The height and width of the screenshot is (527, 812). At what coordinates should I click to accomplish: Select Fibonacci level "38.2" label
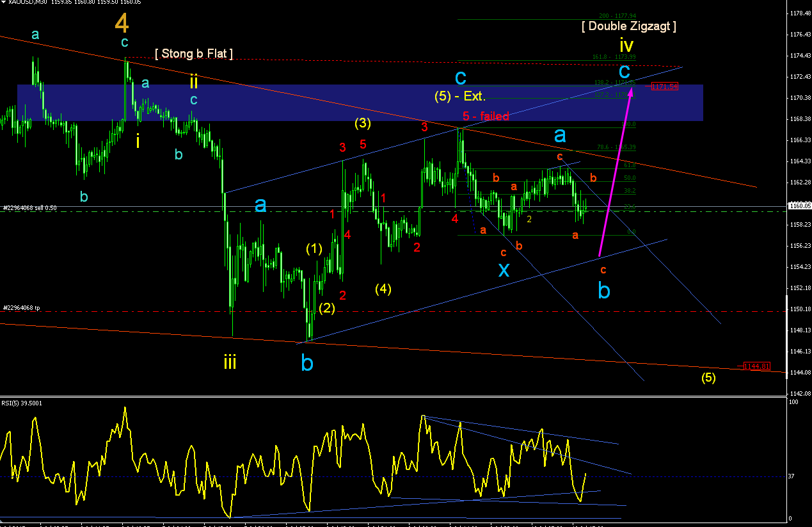pyautogui.click(x=630, y=191)
